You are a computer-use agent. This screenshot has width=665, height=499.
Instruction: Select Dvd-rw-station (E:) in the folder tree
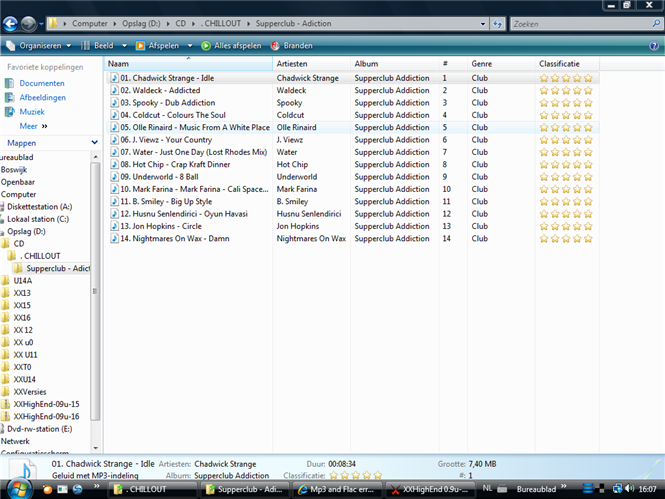[x=39, y=429]
